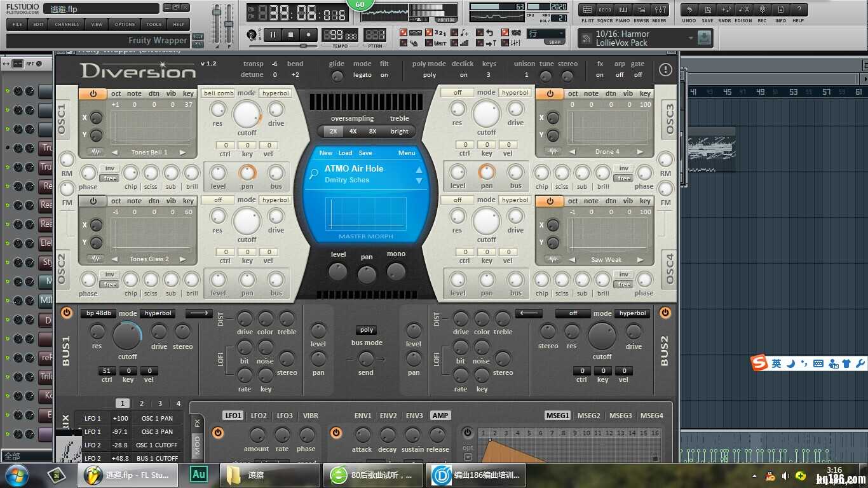
Task: Select next preset with down arrow
Action: 419,181
